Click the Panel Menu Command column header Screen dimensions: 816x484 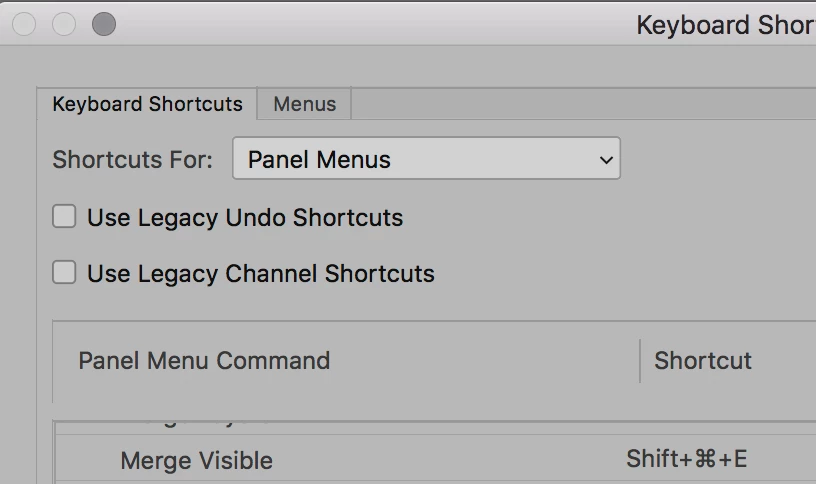point(204,361)
